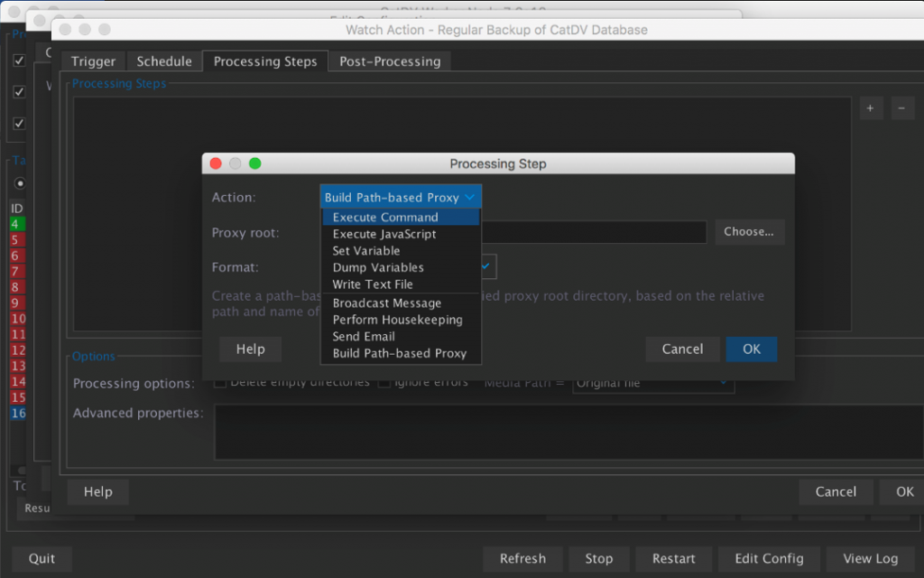Toggle the third checkbox in the left panel
The image size is (924, 578).
[19, 123]
